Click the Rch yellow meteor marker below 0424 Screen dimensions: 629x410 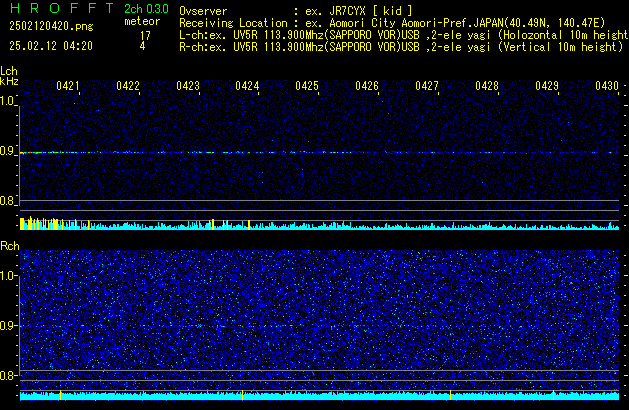[243, 395]
